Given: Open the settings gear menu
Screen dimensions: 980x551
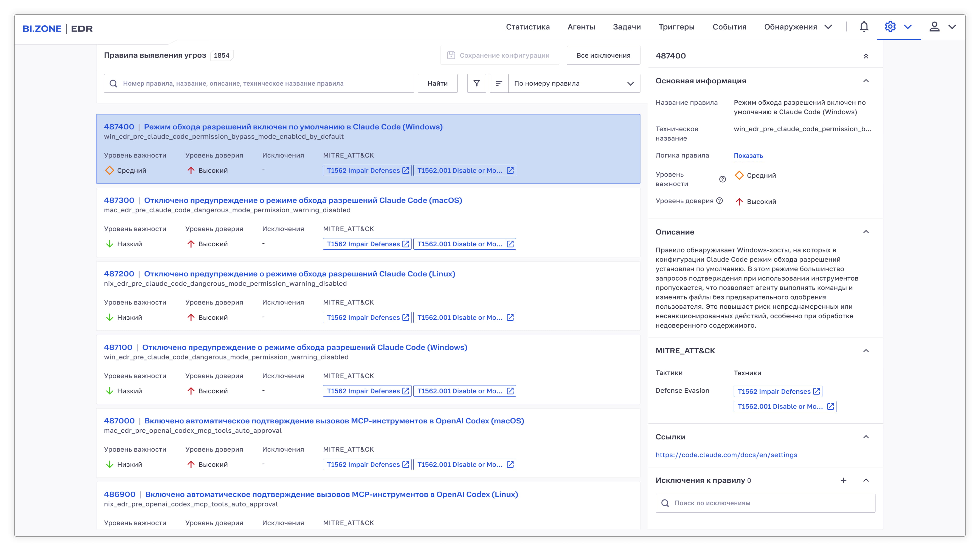Looking at the screenshot, I should 890,27.
